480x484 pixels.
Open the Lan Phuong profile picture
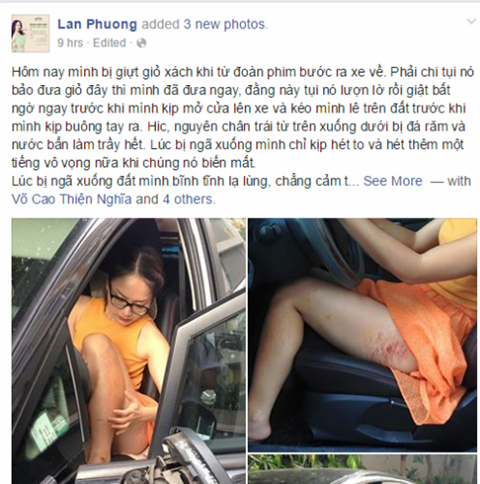click(30, 34)
